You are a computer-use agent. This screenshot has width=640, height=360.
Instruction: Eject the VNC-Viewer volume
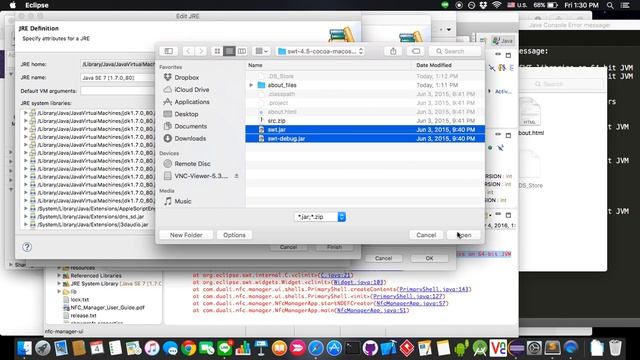[x=236, y=176]
